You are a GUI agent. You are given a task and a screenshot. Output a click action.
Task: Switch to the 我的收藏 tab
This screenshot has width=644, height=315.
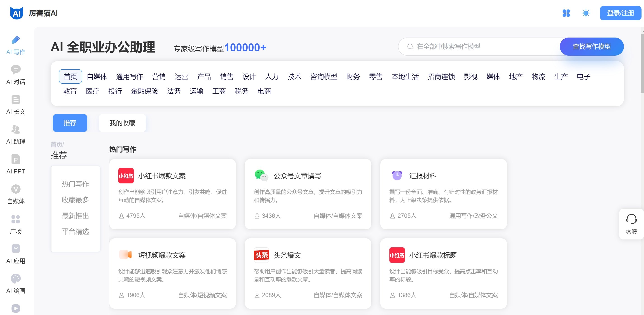122,123
